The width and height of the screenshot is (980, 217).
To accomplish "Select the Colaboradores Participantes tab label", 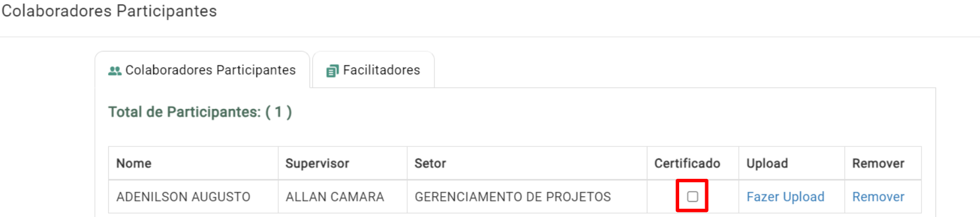I will click(x=211, y=70).
